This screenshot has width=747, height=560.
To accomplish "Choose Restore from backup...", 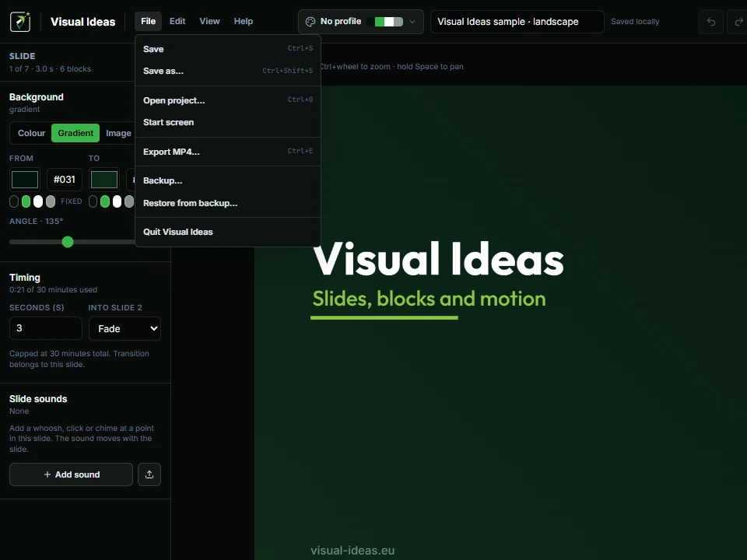I will (228, 203).
